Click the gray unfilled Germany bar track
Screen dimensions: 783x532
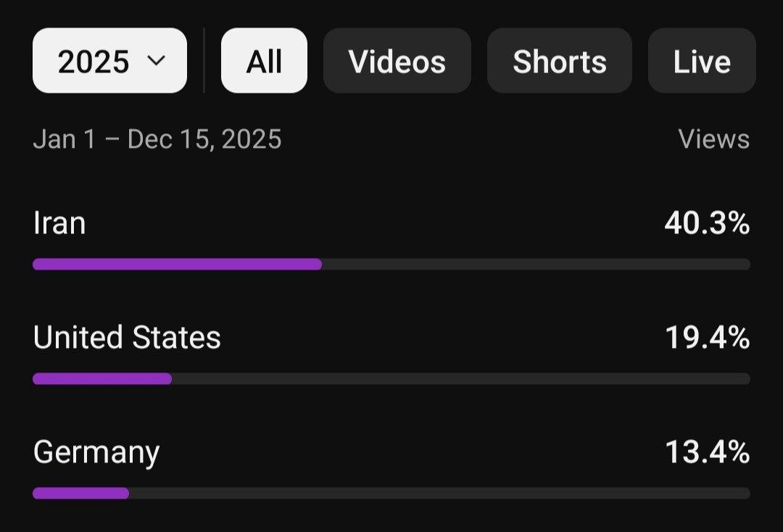tap(439, 494)
